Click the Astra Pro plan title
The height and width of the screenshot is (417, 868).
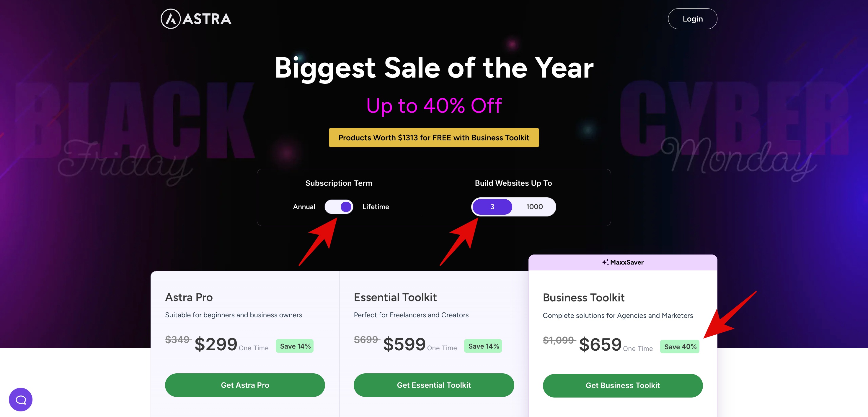tap(189, 298)
